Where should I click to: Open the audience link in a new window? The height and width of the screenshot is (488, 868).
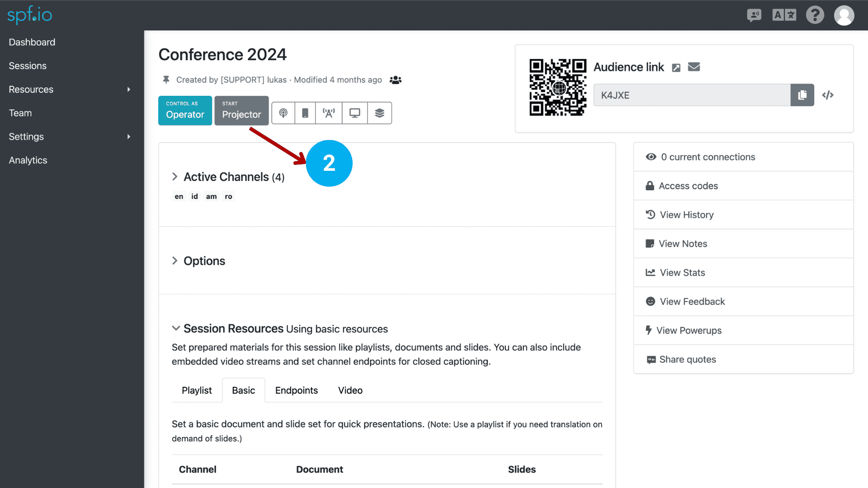coord(676,68)
